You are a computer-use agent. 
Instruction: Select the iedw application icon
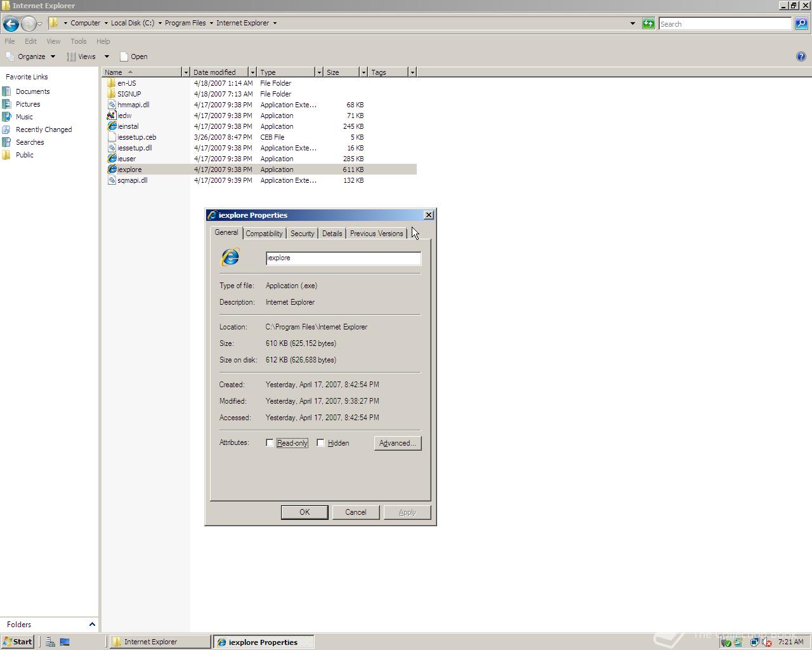click(x=112, y=116)
